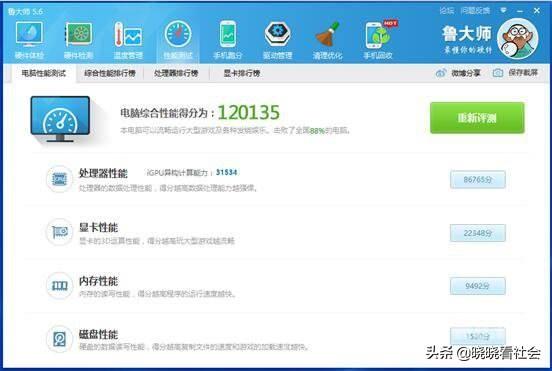This screenshot has height=371, width=552.
Task: Click the graphics card icon beside 显卡性能
Action: (x=59, y=232)
